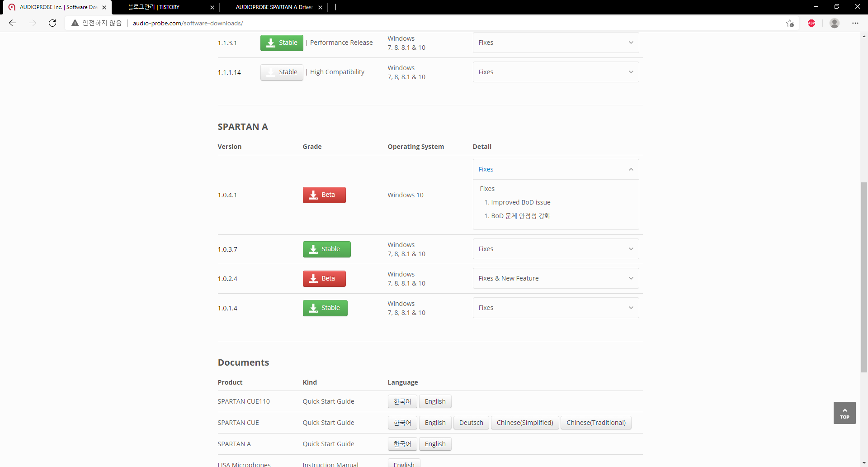The width and height of the screenshot is (868, 467).
Task: Open the browser profile avatar
Action: click(x=835, y=23)
